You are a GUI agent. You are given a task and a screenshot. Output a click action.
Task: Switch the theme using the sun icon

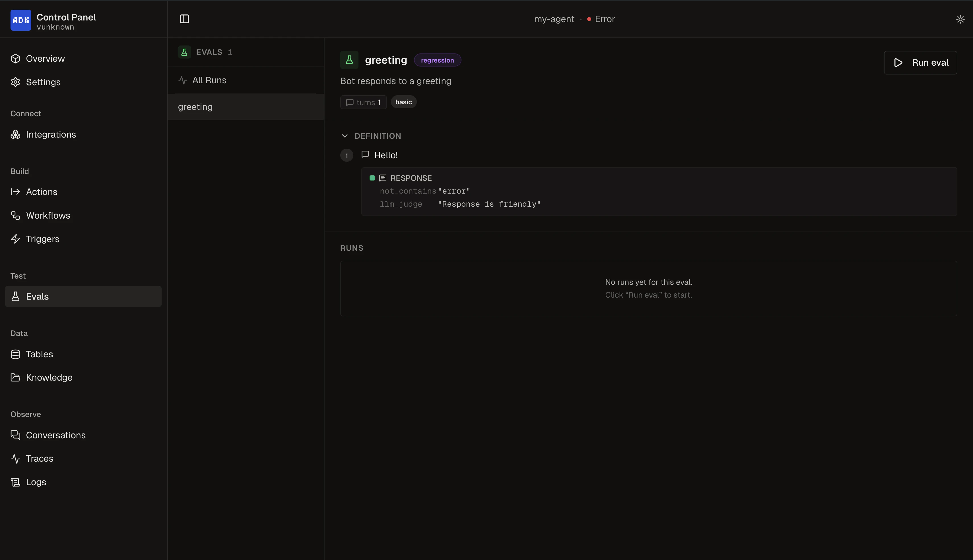(x=960, y=19)
